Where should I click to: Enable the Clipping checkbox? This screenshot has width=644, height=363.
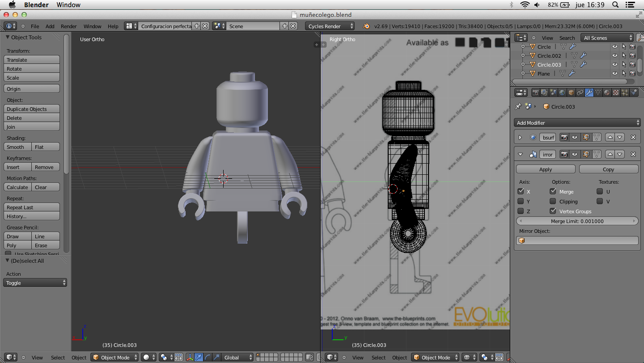(553, 201)
